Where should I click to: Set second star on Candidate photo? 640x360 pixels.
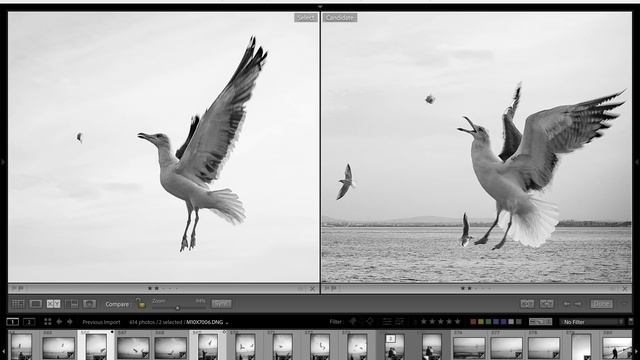point(469,289)
